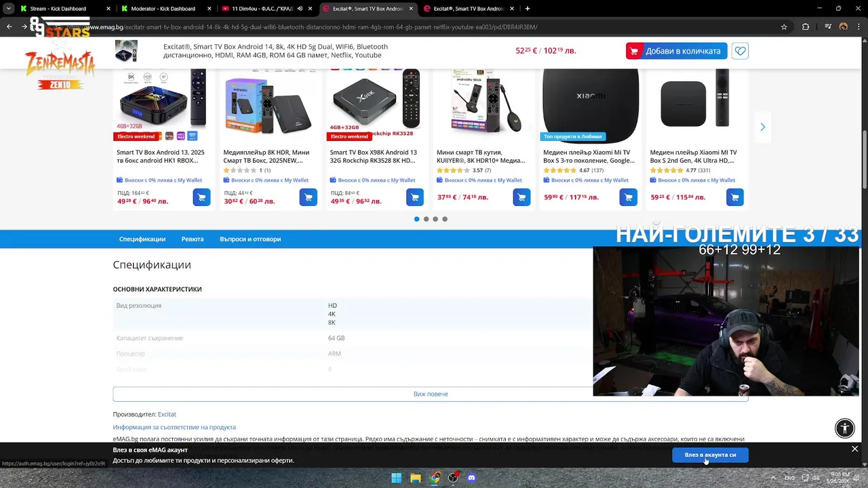Image resolution: width=868 pixels, height=488 pixels.
Task: Select the first carousel page dot
Action: coord(416,219)
